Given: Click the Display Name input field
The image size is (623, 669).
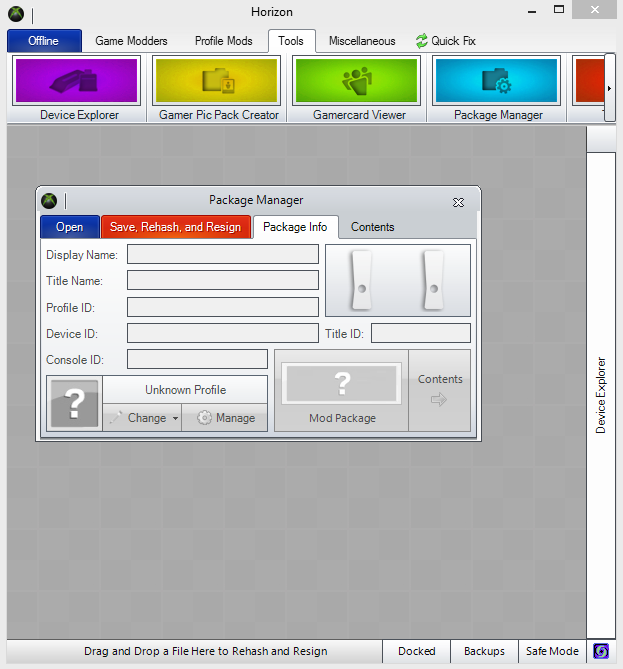Looking at the screenshot, I should pos(223,254).
